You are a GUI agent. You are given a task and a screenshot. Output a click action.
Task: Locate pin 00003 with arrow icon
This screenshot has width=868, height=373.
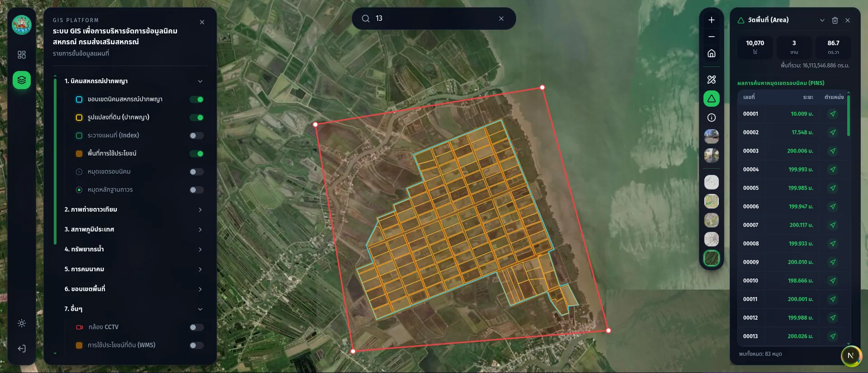pyautogui.click(x=833, y=151)
